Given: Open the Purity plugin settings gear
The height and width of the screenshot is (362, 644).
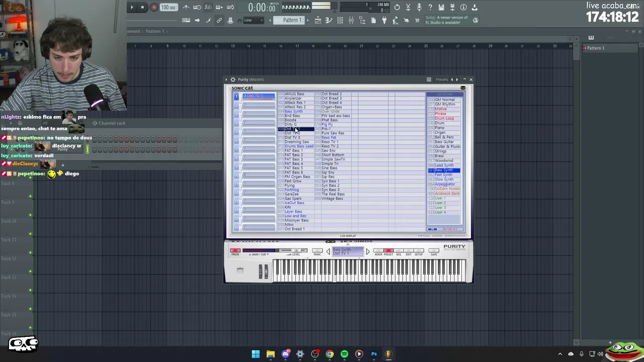Looking at the screenshot, I should pyautogui.click(x=232, y=79).
